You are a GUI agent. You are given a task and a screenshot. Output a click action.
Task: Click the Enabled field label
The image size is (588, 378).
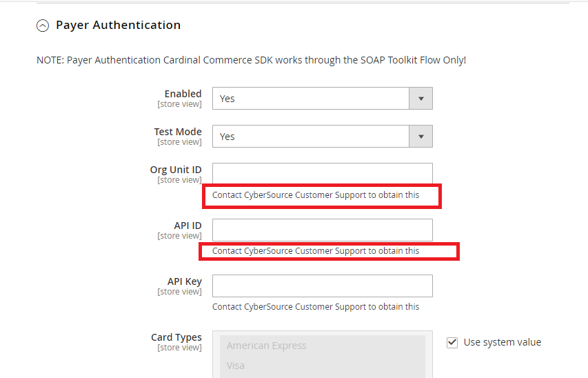(183, 94)
